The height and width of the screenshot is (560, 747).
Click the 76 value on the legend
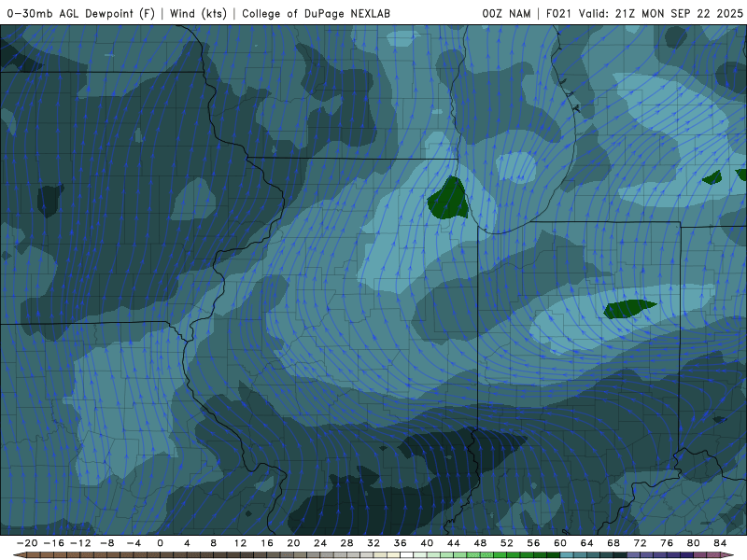click(667, 543)
